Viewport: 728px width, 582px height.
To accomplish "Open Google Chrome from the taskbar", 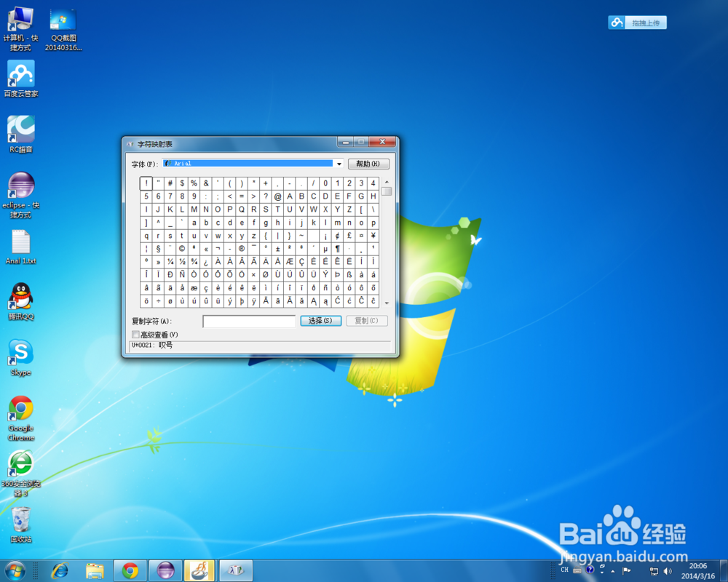I will click(130, 570).
